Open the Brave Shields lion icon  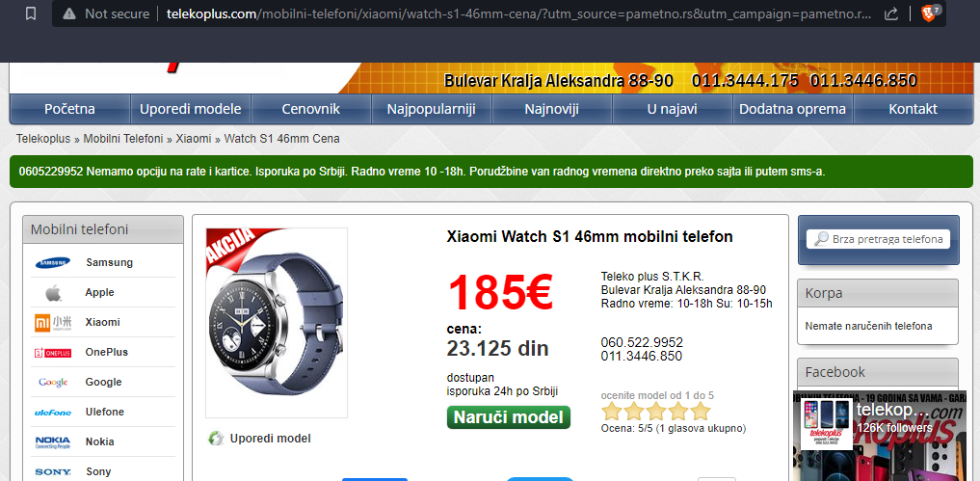click(x=931, y=13)
